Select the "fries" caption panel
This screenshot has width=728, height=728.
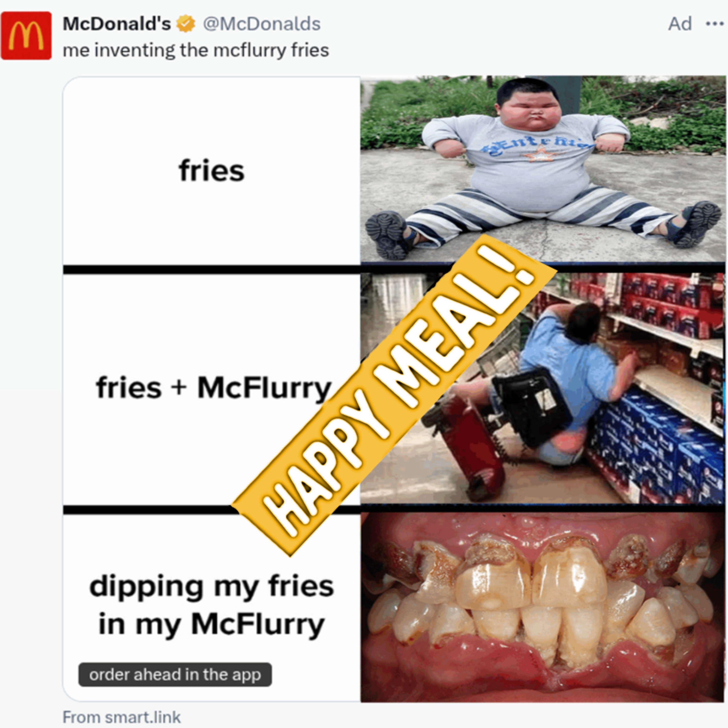coord(212,171)
